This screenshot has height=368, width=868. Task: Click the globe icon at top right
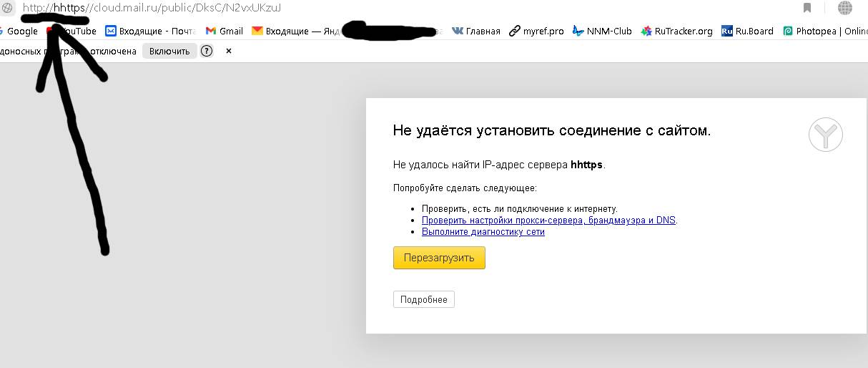pyautogui.click(x=845, y=8)
